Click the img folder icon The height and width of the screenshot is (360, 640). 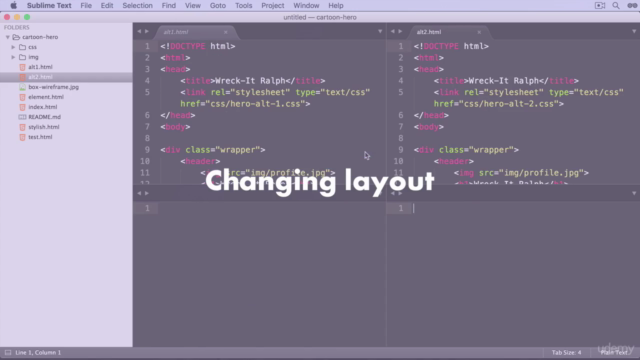(22, 57)
